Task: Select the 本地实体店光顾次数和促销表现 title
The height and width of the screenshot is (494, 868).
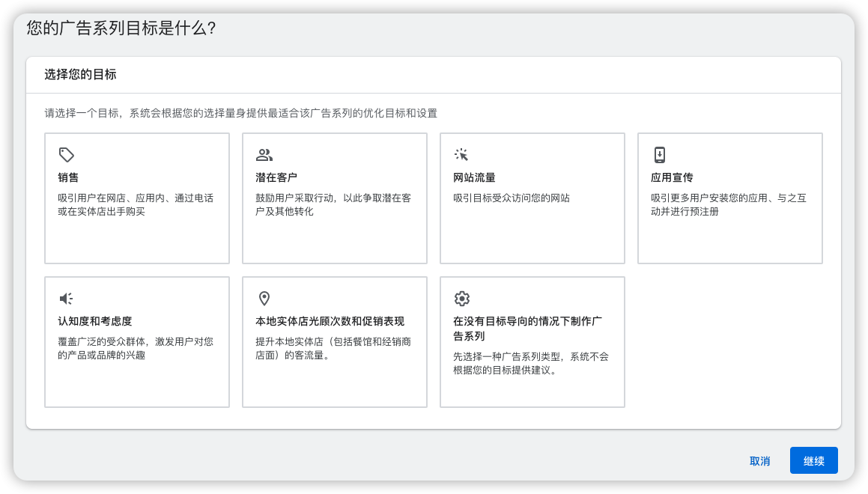Action: click(330, 322)
